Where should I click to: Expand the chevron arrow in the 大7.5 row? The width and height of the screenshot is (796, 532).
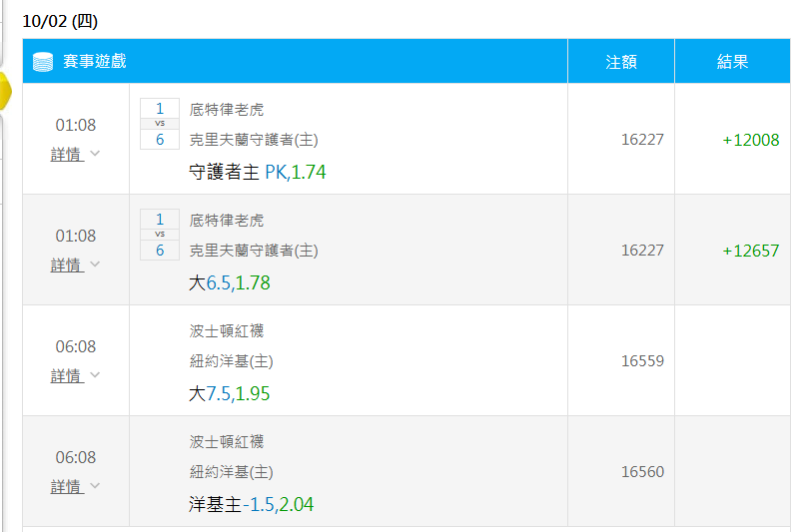tap(95, 375)
